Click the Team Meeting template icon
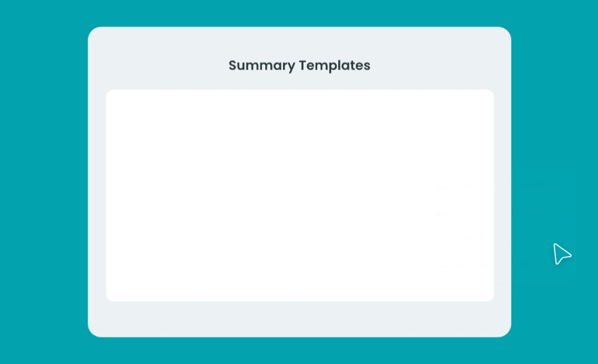598x364 pixels. click(x=441, y=238)
